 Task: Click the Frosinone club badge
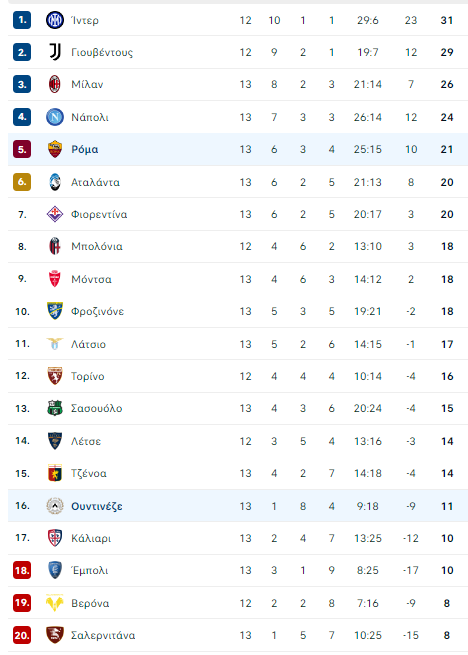(55, 311)
